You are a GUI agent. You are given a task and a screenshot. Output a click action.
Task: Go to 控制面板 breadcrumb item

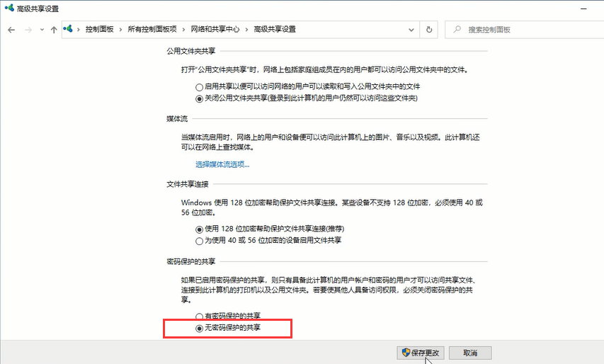pyautogui.click(x=100, y=30)
